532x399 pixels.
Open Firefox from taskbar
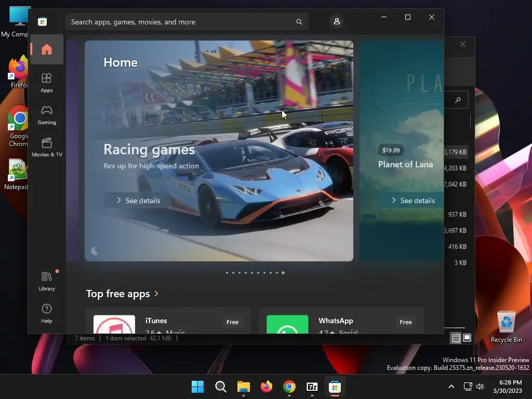point(267,387)
